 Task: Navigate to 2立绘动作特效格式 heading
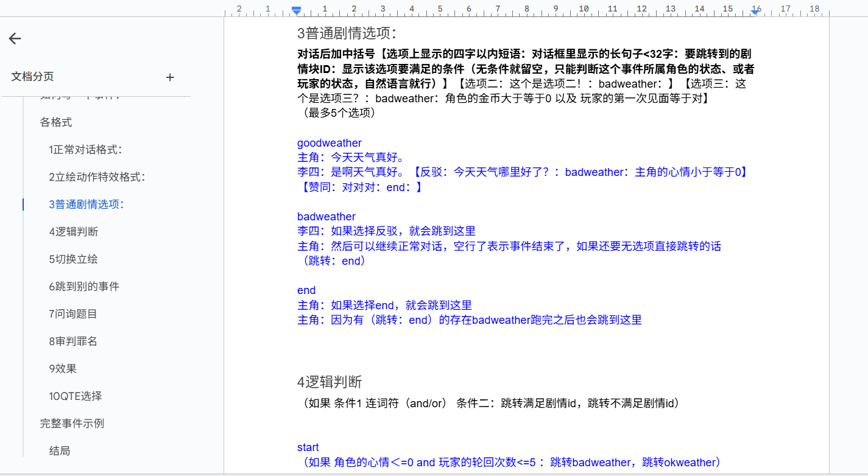pos(97,177)
